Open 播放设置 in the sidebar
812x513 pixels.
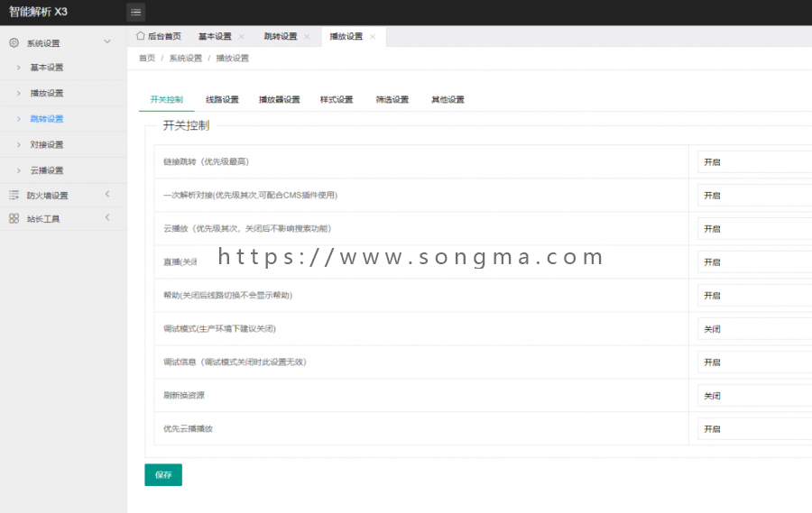click(47, 93)
